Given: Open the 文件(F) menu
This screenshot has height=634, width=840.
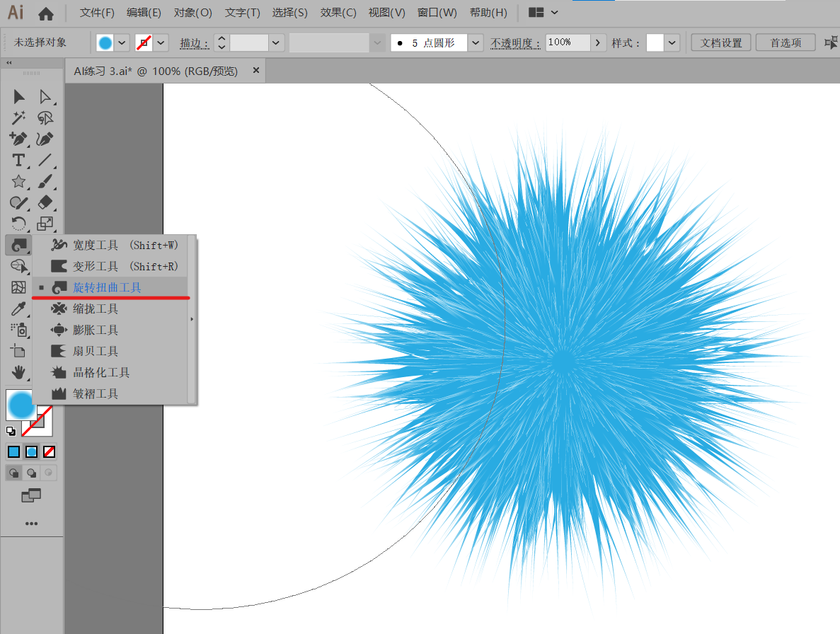Looking at the screenshot, I should (97, 13).
